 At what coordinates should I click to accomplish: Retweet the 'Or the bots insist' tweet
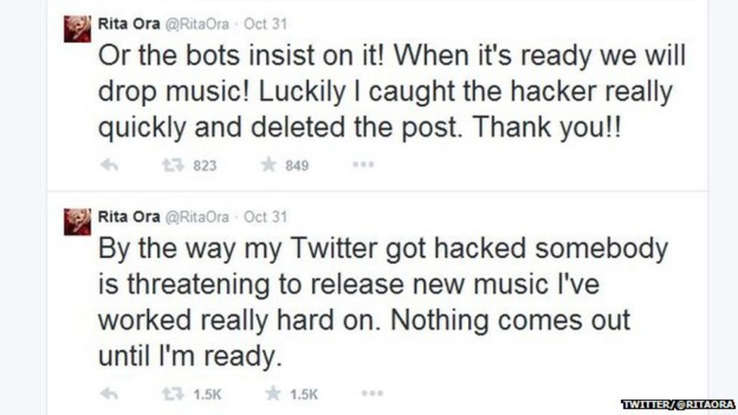[x=173, y=165]
